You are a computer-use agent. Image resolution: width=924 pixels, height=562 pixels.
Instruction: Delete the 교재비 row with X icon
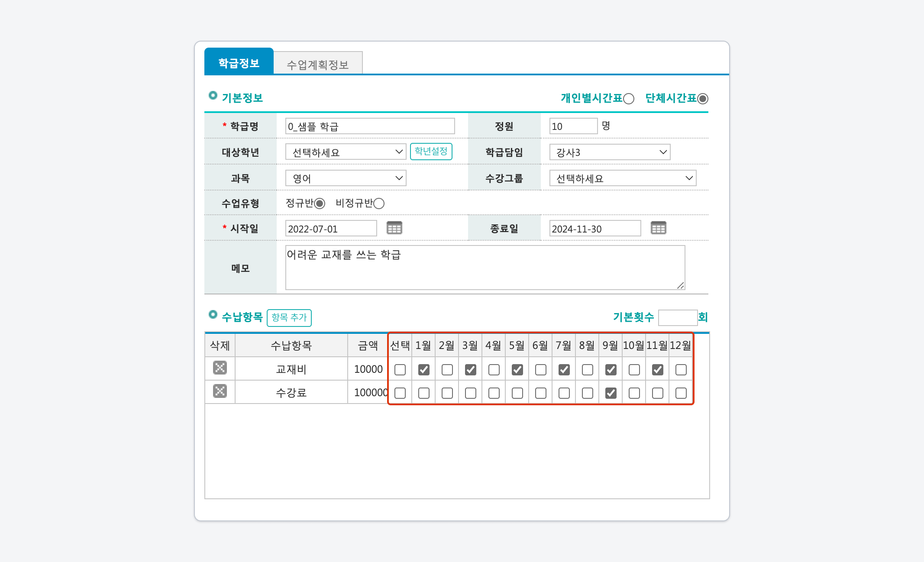click(220, 368)
